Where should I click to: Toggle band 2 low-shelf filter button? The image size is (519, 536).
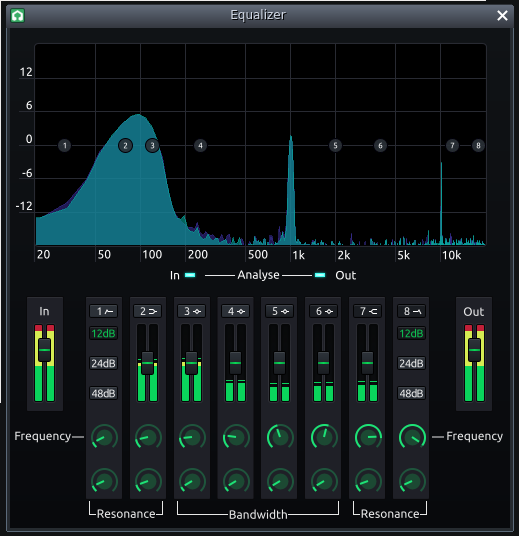[x=148, y=311]
